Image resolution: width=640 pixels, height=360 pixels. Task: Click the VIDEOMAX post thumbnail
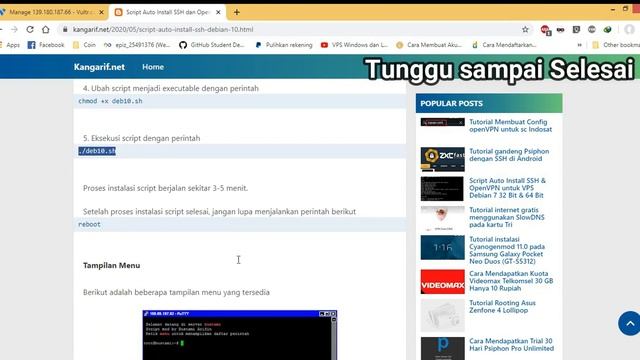tap(442, 282)
